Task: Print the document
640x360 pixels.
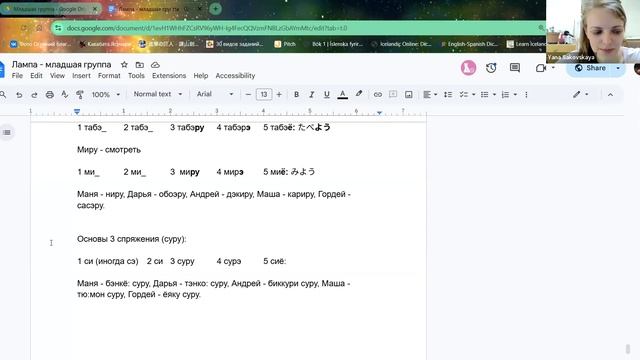Action: coord(49,95)
